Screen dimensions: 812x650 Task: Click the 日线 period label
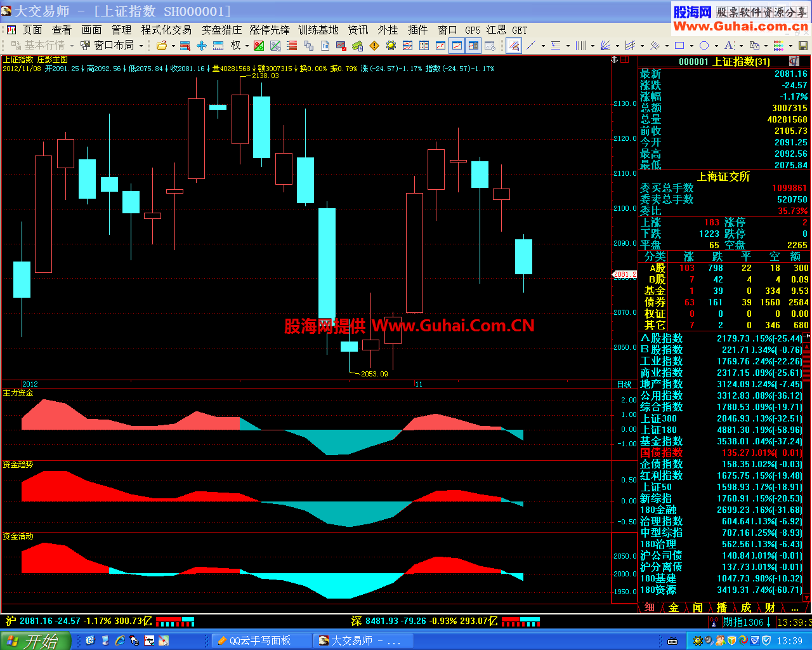[x=624, y=384]
